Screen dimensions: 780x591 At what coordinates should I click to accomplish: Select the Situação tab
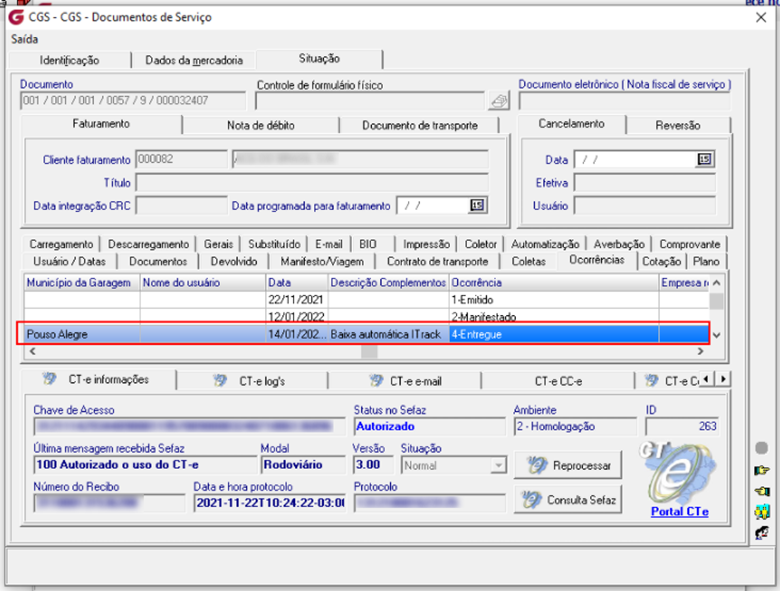pos(319,59)
